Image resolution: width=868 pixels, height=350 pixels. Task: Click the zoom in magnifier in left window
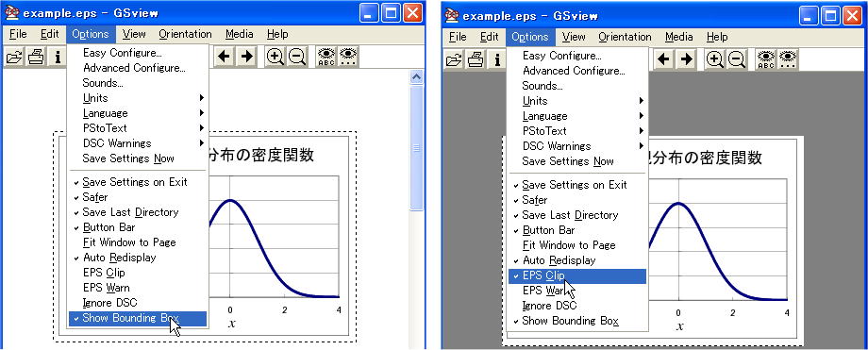[275, 57]
